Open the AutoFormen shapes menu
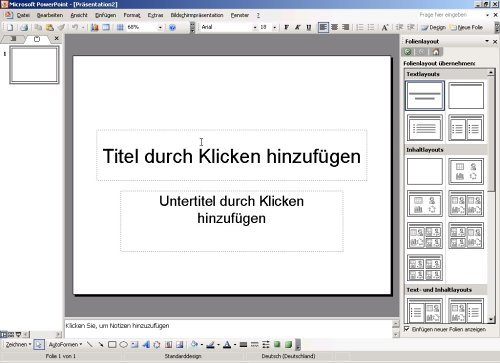The image size is (500, 363). click(x=65, y=344)
